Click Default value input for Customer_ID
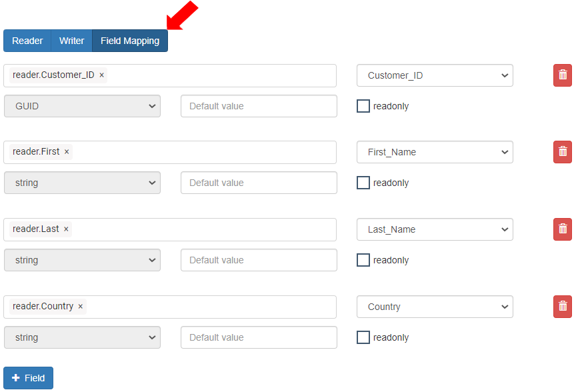Viewport: 576px width, 392px height. [x=259, y=106]
